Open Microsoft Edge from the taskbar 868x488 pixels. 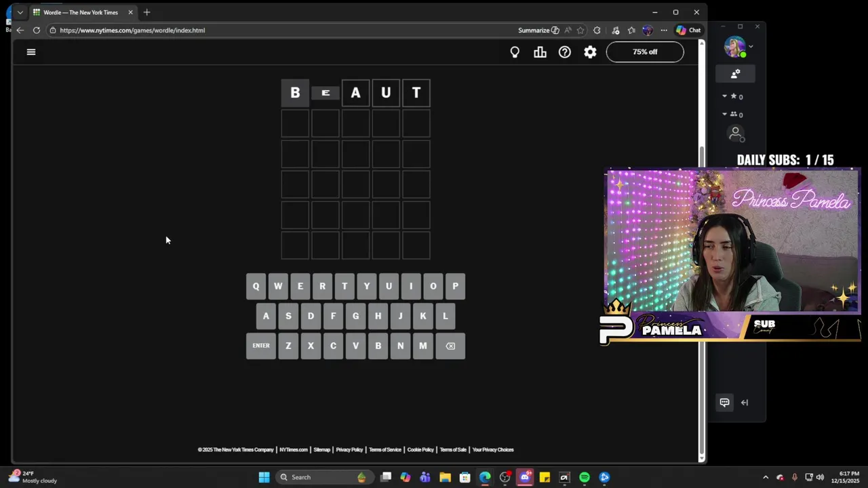(x=485, y=477)
